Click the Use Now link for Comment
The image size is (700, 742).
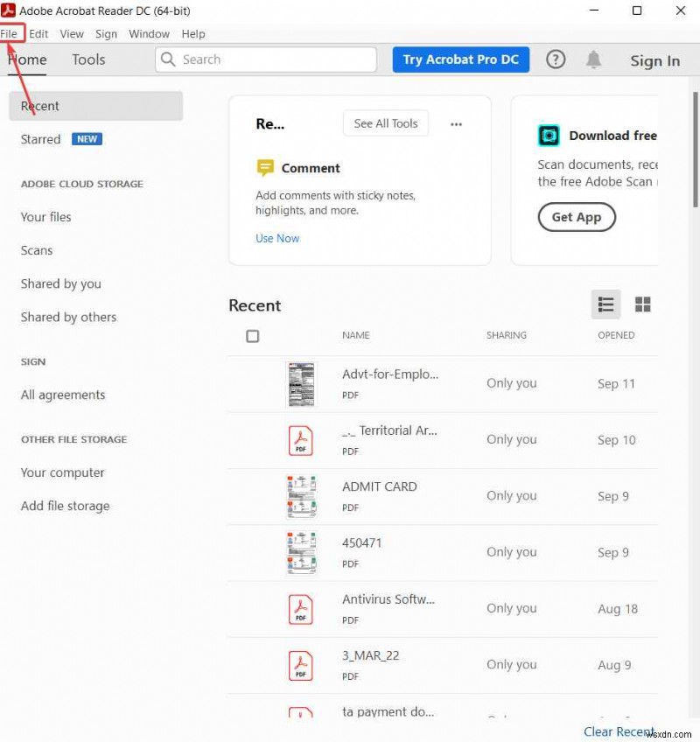pyautogui.click(x=277, y=238)
